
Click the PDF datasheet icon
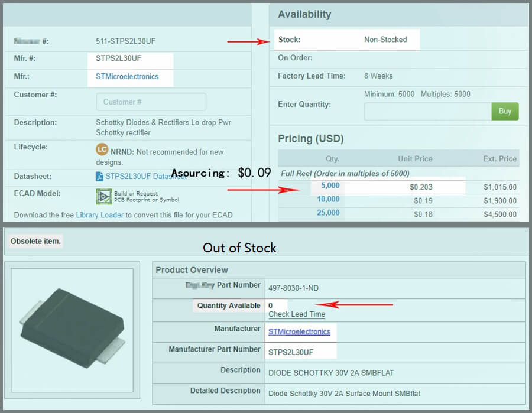99,177
